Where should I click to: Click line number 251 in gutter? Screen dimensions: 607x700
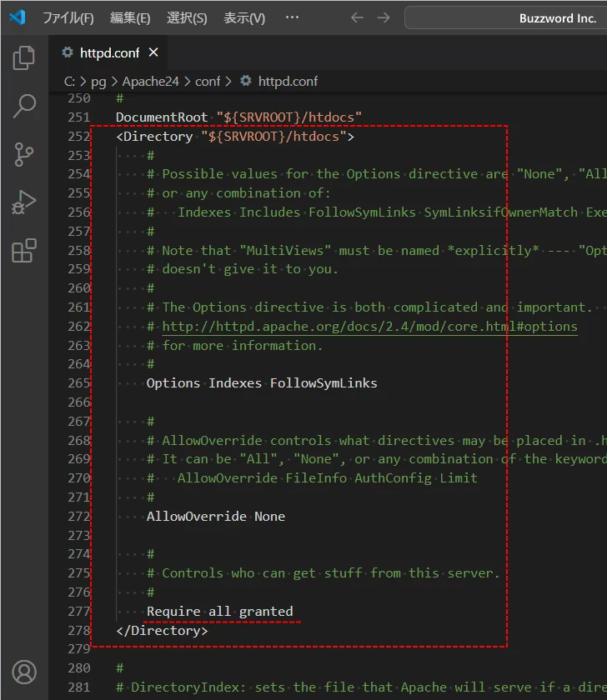point(79,117)
